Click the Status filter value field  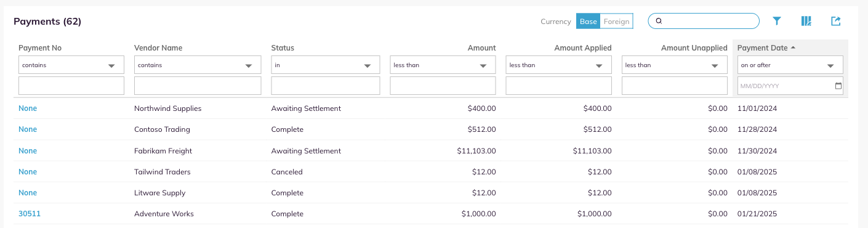tap(326, 86)
